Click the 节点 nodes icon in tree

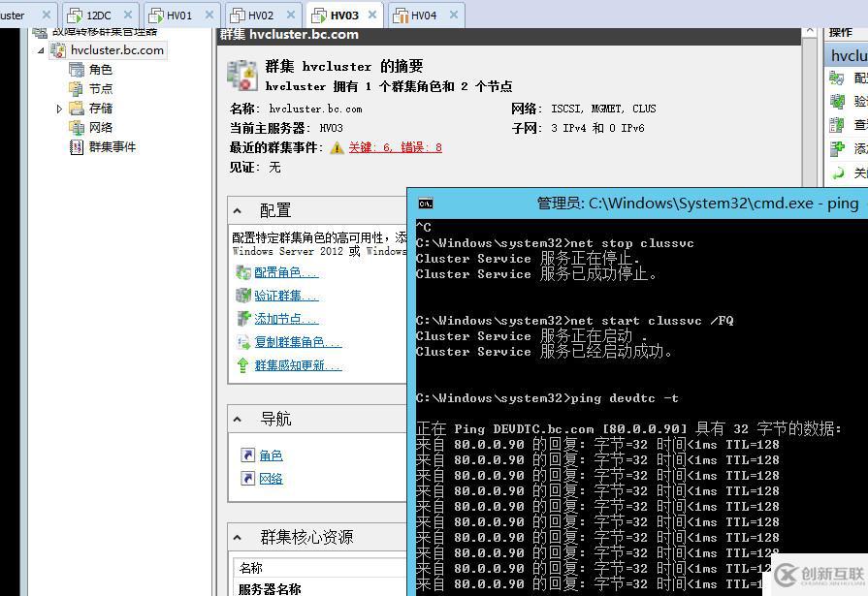tap(77, 89)
